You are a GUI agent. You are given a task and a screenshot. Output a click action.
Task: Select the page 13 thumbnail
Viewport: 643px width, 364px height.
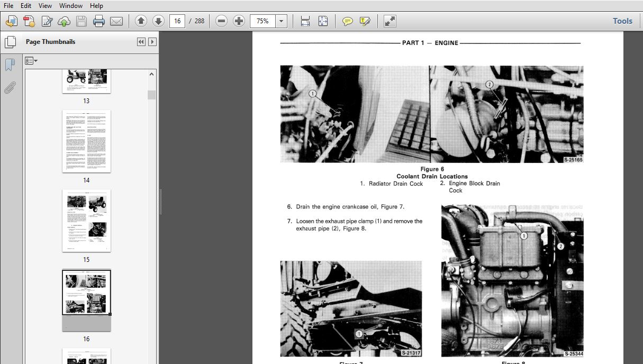tap(86, 81)
